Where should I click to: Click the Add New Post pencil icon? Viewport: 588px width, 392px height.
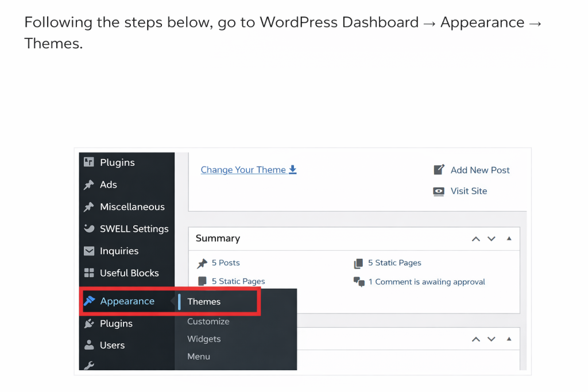click(439, 170)
